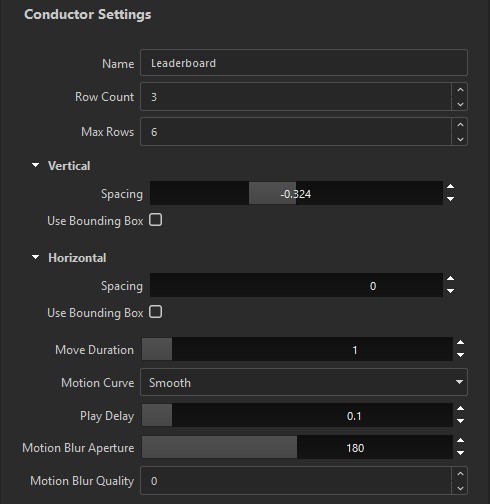Viewport: 490px width, 504px height.
Task: Increment Move Duration value
Action: (460, 343)
